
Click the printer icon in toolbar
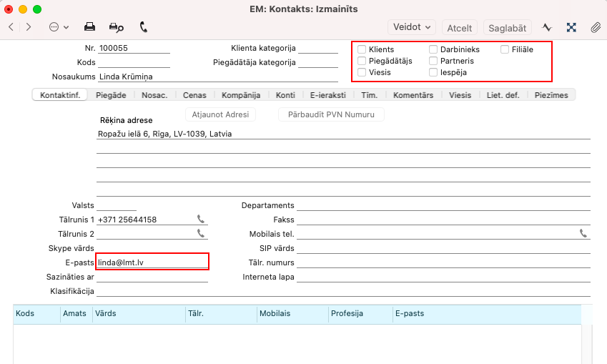tap(90, 27)
